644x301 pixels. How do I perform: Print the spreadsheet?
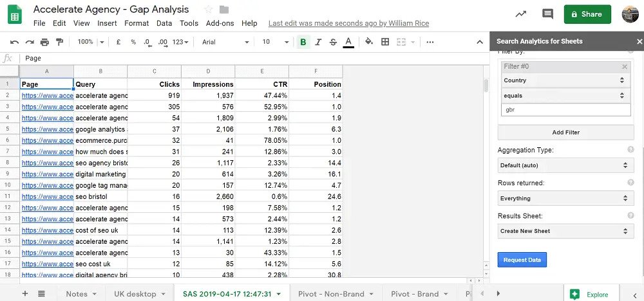pyautogui.click(x=44, y=42)
